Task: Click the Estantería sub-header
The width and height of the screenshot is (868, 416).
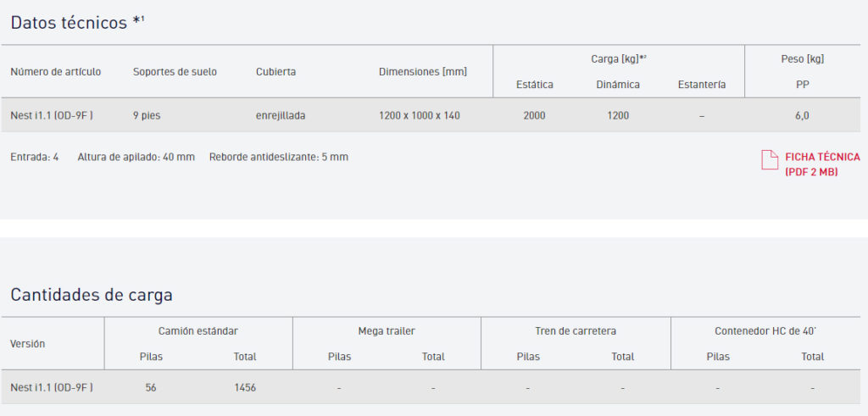Action: (702, 85)
